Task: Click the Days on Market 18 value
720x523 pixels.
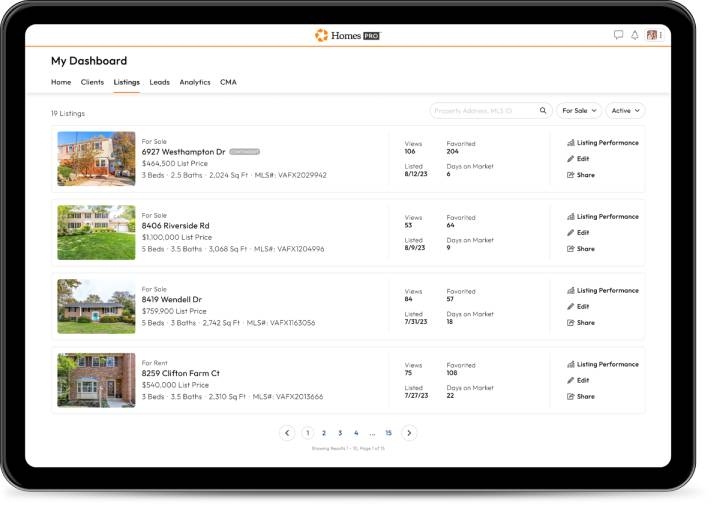Action: 450,322
